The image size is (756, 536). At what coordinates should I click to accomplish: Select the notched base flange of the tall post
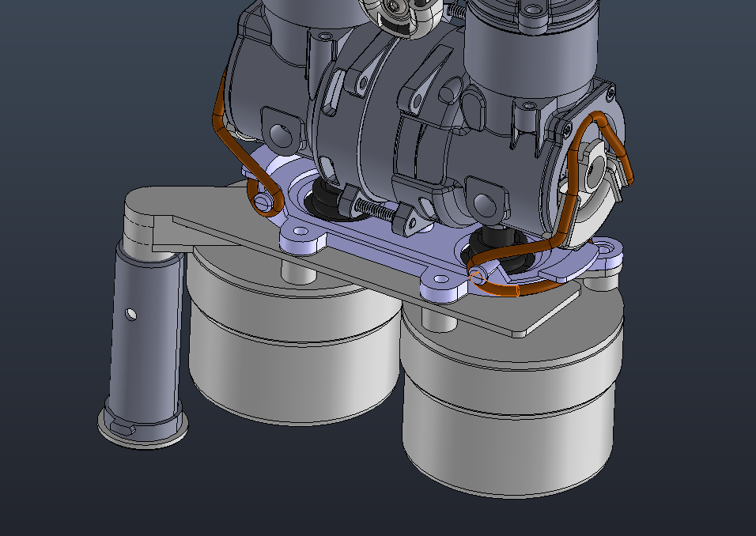click(143, 428)
